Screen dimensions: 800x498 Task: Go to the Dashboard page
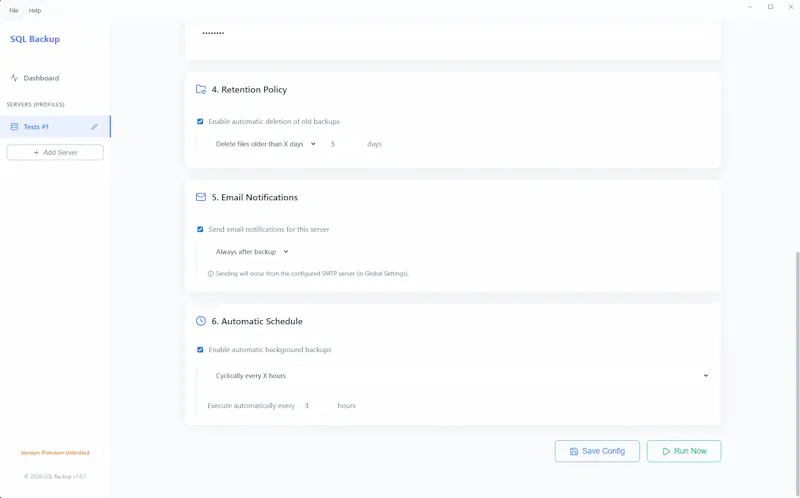pyautogui.click(x=41, y=78)
